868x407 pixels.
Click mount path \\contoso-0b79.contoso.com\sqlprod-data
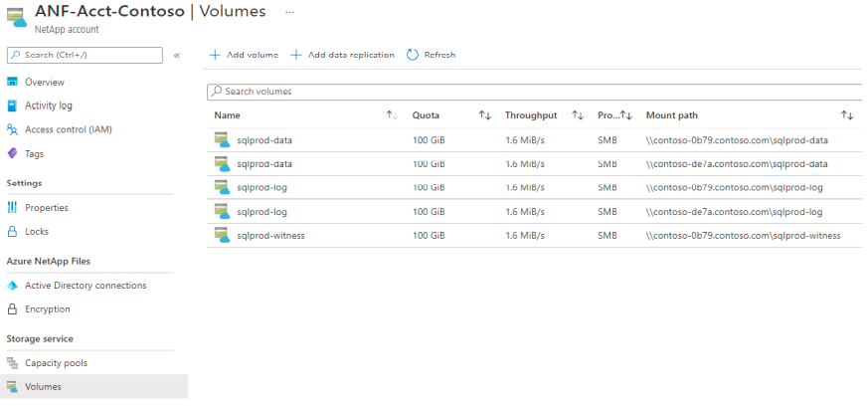(737, 140)
